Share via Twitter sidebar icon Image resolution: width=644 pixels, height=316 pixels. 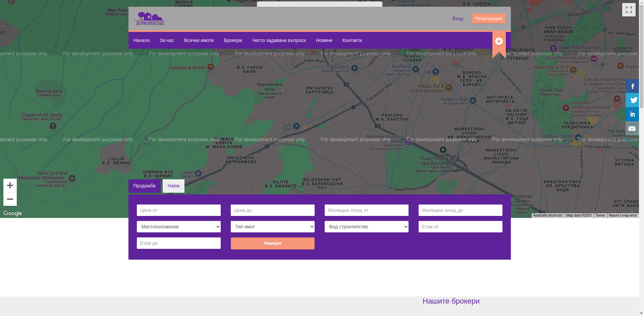[x=632, y=100]
